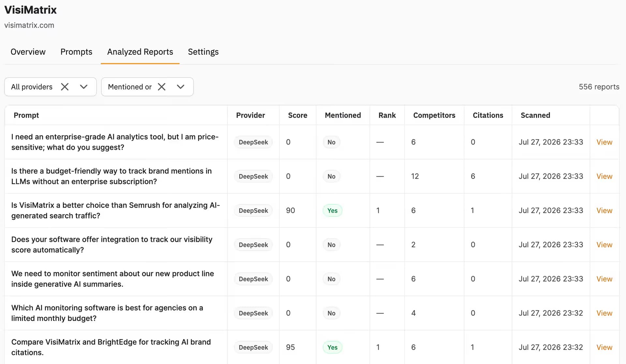The width and height of the screenshot is (626, 364).
Task: View the visibility score integration report
Action: coord(604,245)
